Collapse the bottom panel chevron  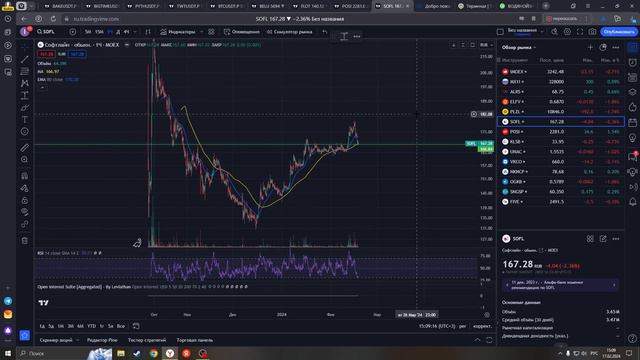[477, 340]
